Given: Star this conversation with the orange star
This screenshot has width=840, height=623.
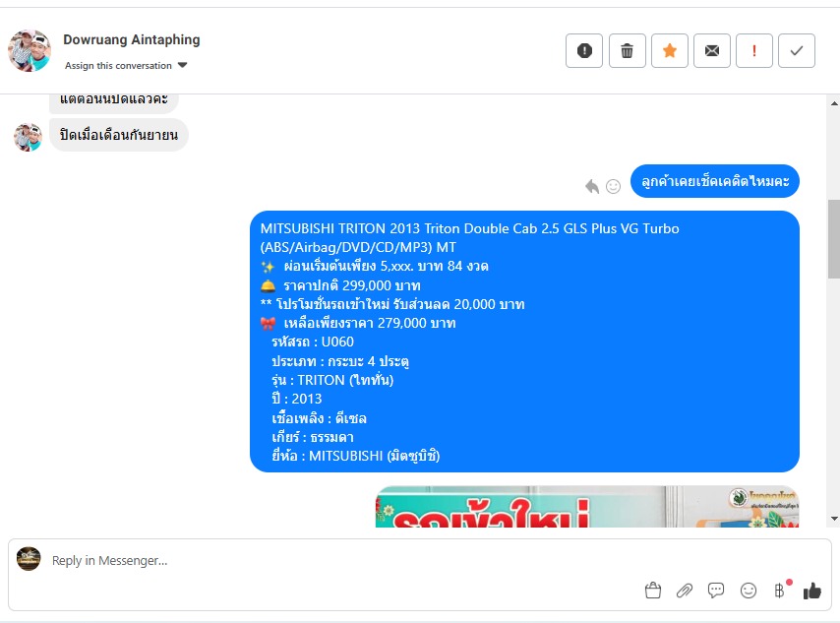Looking at the screenshot, I should [x=669, y=51].
